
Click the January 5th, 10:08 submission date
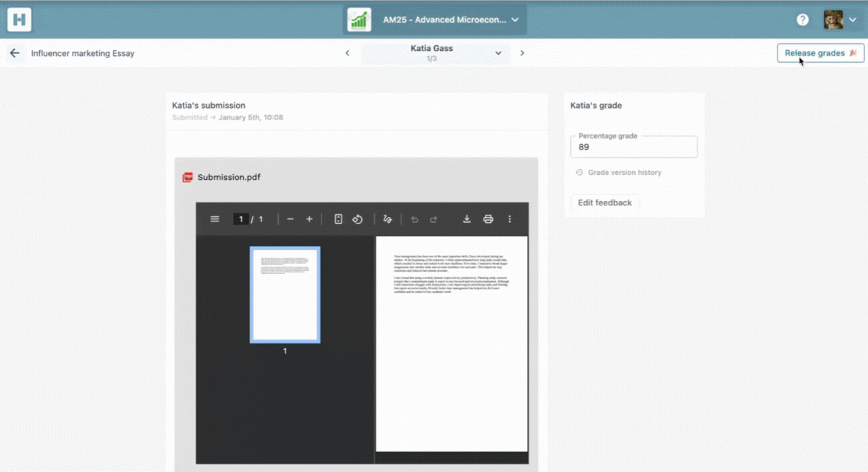pyautogui.click(x=250, y=117)
